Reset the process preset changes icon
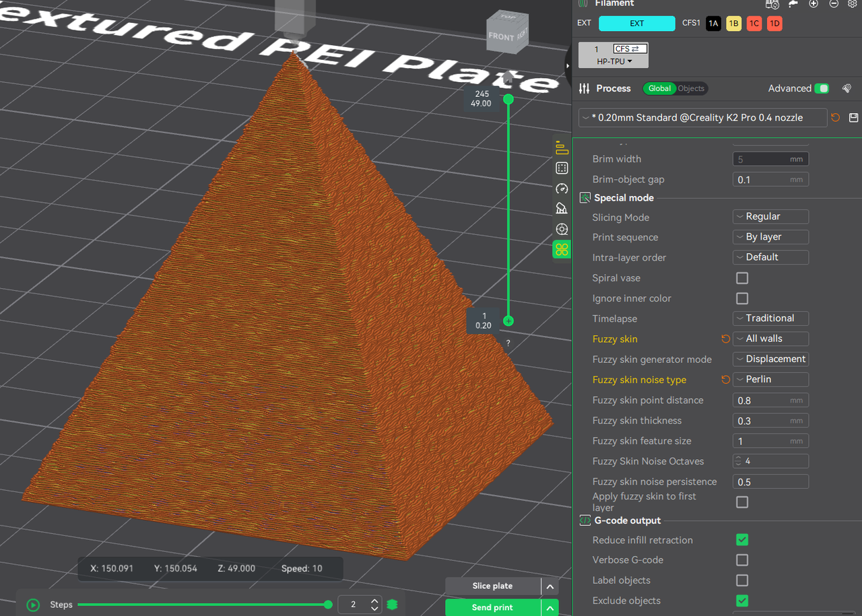This screenshot has height=616, width=862. tap(836, 118)
